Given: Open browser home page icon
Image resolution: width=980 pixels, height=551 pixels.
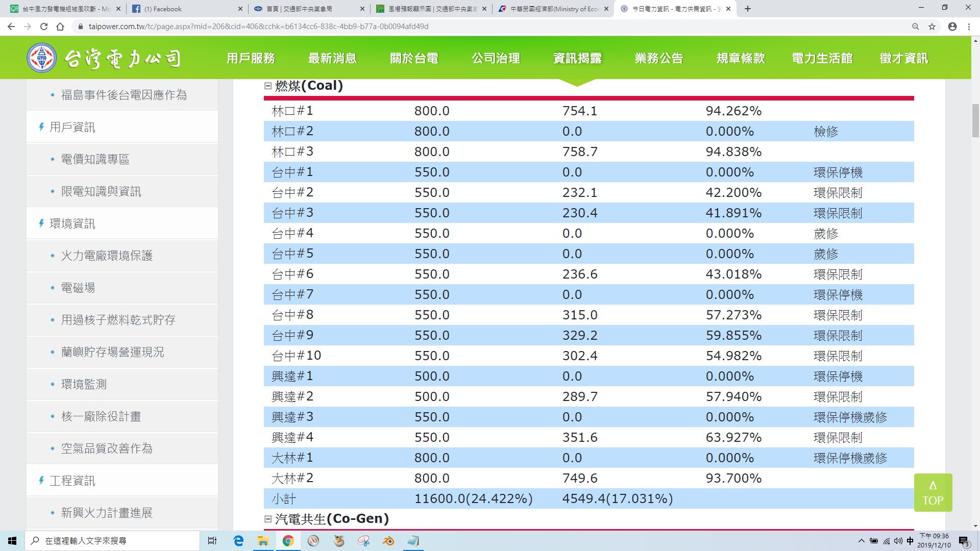Looking at the screenshot, I should [60, 27].
